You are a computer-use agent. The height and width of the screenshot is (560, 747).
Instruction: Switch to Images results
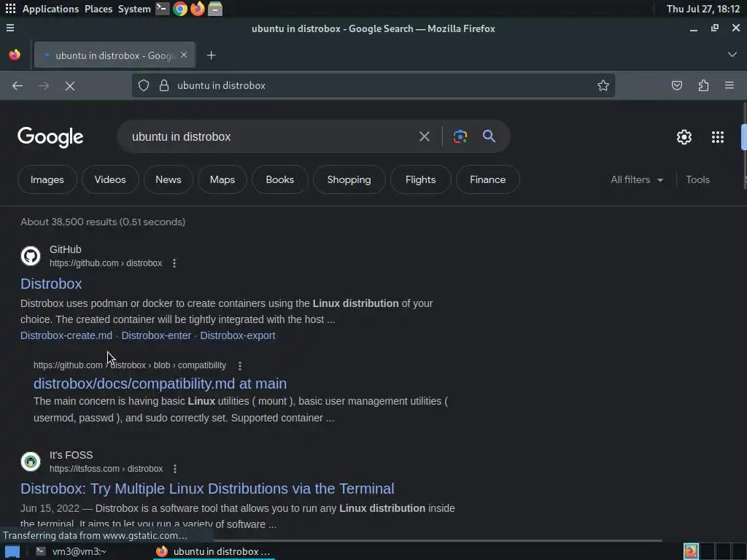(47, 179)
